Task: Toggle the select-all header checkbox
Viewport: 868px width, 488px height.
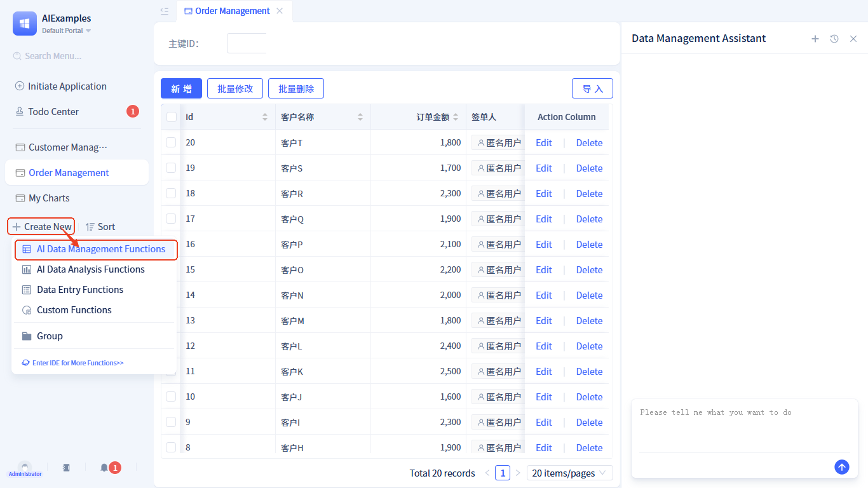Action: coord(171,117)
